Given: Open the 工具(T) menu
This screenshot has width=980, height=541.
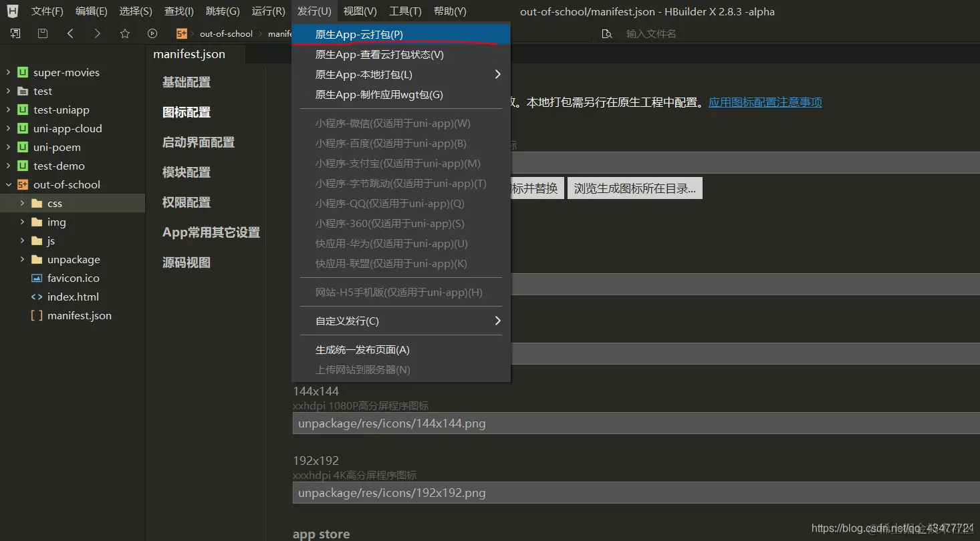Looking at the screenshot, I should click(x=405, y=11).
